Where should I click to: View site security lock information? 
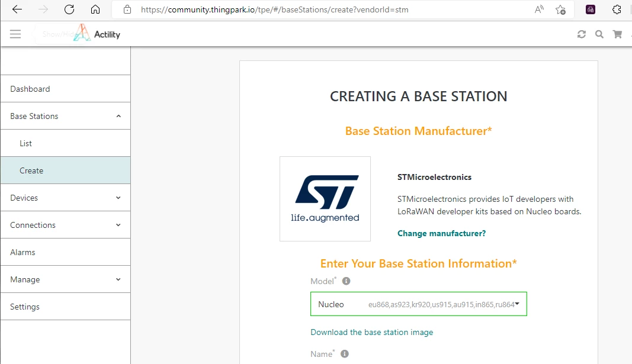point(127,9)
